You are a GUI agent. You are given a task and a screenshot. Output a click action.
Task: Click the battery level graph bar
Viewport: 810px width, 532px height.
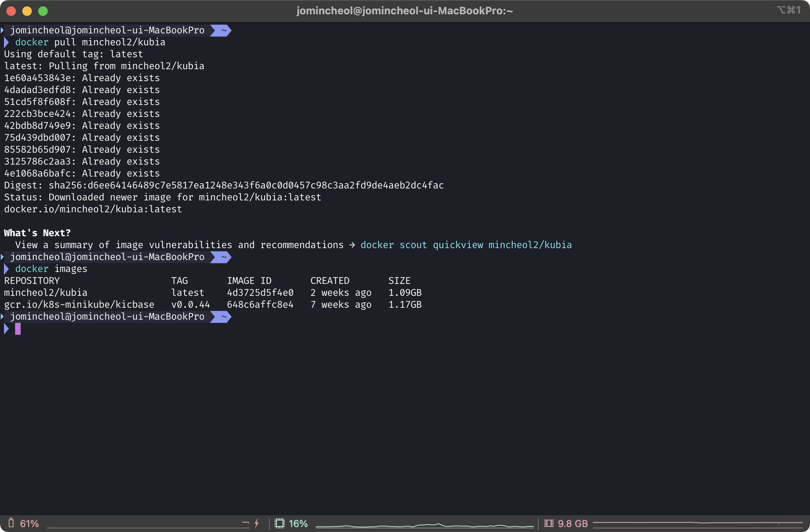click(x=147, y=527)
